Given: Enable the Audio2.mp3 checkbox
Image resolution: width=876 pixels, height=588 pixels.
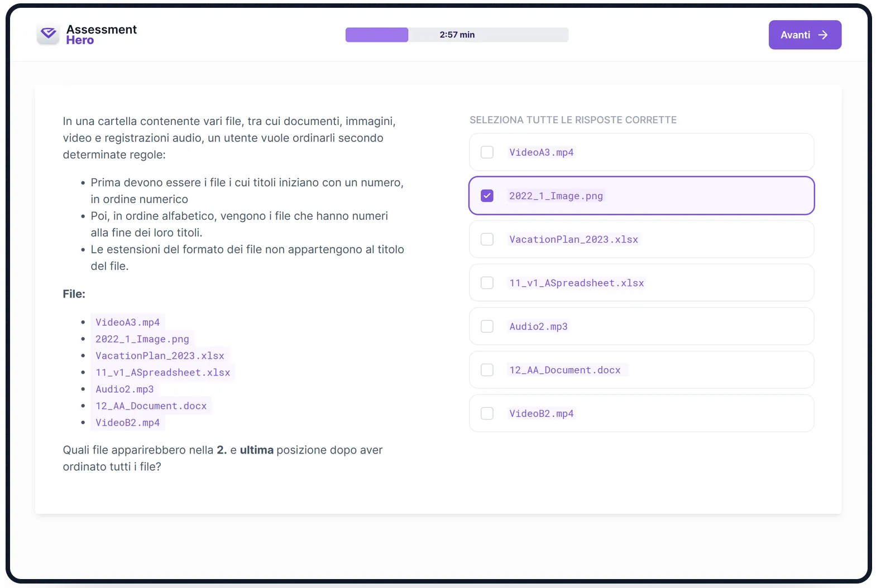Looking at the screenshot, I should (487, 326).
